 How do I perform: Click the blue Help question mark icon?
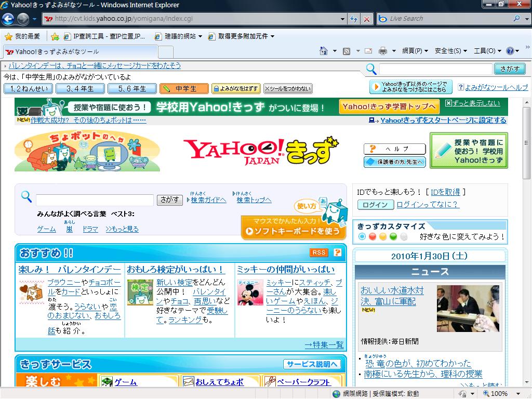(x=510, y=51)
